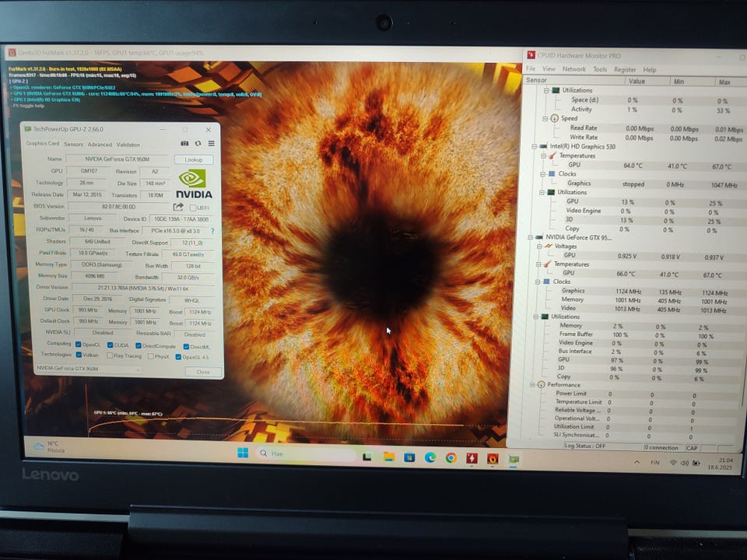The height and width of the screenshot is (560, 747).
Task: Switch to the Sensors tab in GPU-Z
Action: point(73,144)
